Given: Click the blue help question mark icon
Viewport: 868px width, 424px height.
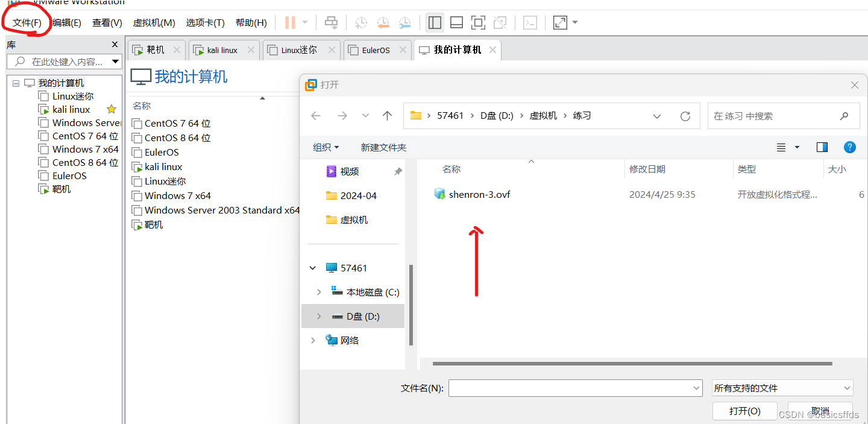Looking at the screenshot, I should [x=850, y=147].
